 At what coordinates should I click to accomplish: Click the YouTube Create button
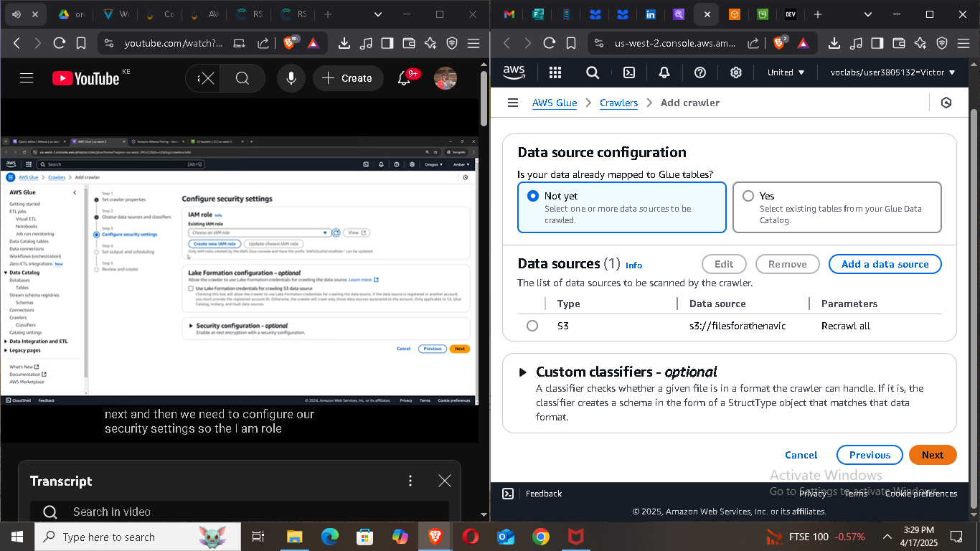click(x=347, y=78)
